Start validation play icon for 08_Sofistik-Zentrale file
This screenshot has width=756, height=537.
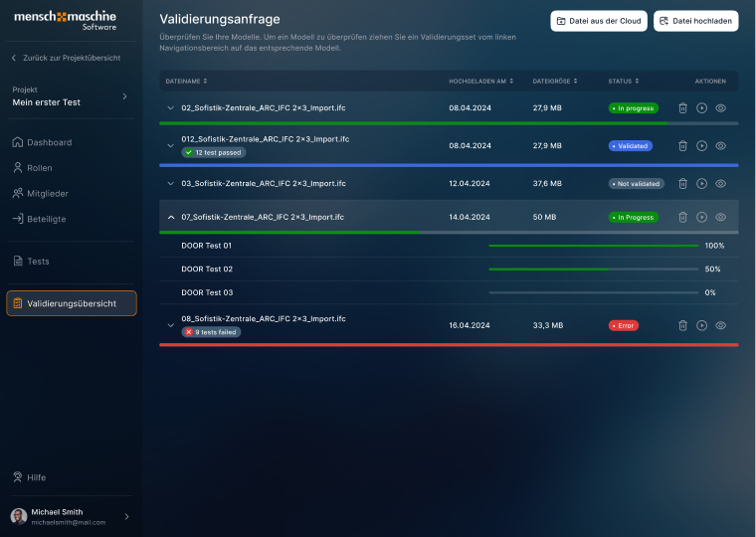click(701, 325)
